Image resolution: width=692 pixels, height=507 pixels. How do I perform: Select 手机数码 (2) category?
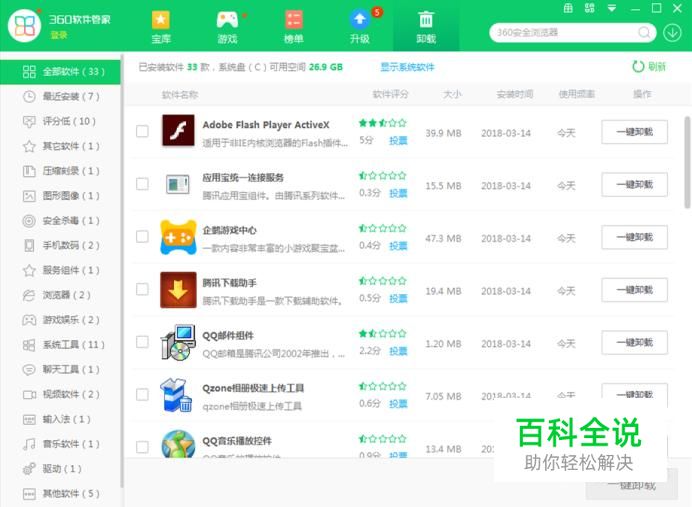60,245
